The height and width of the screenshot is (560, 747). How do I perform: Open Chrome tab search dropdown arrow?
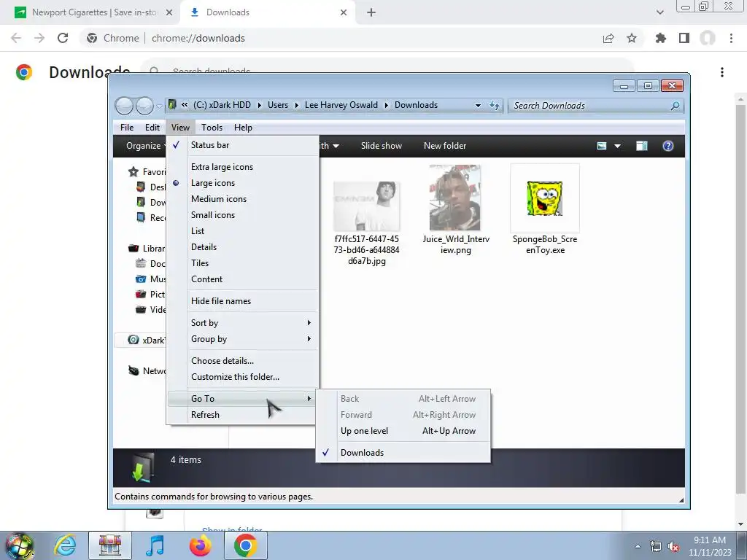(x=659, y=12)
